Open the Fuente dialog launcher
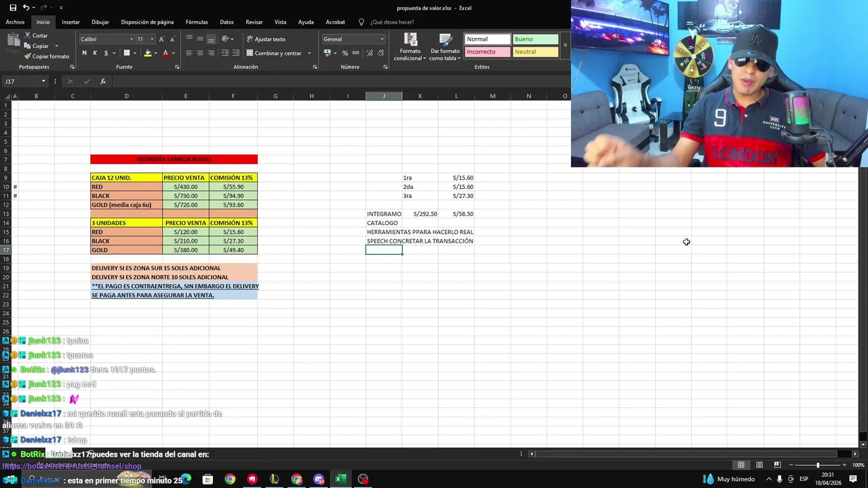 [177, 67]
